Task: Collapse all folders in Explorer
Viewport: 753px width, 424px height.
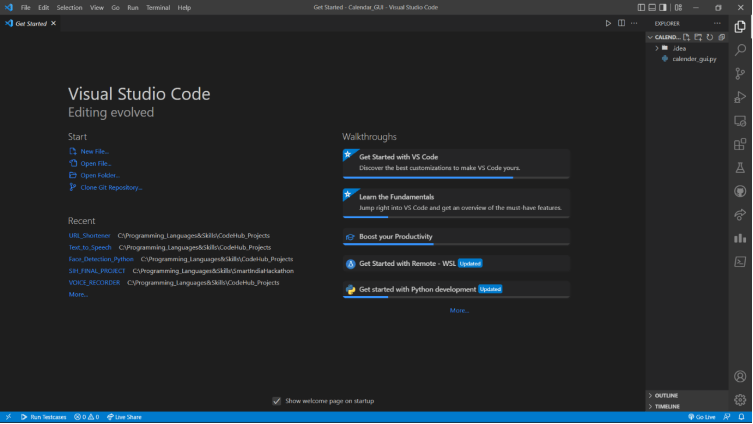Action: [x=721, y=37]
